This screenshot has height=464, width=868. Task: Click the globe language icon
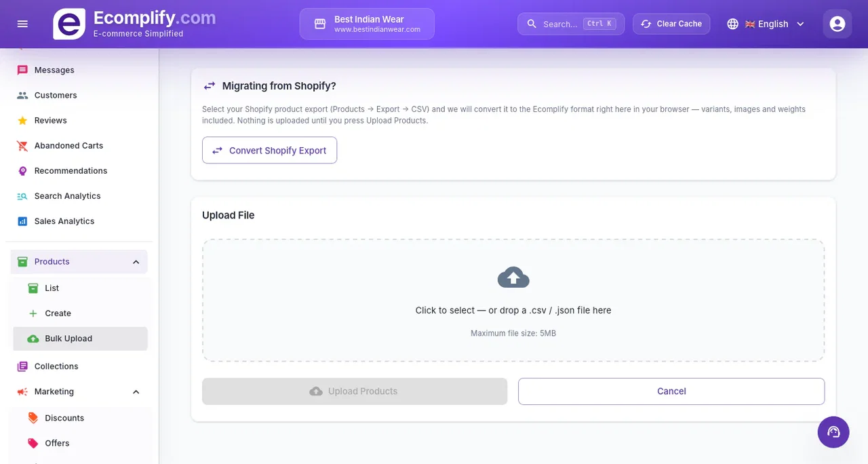tap(732, 24)
